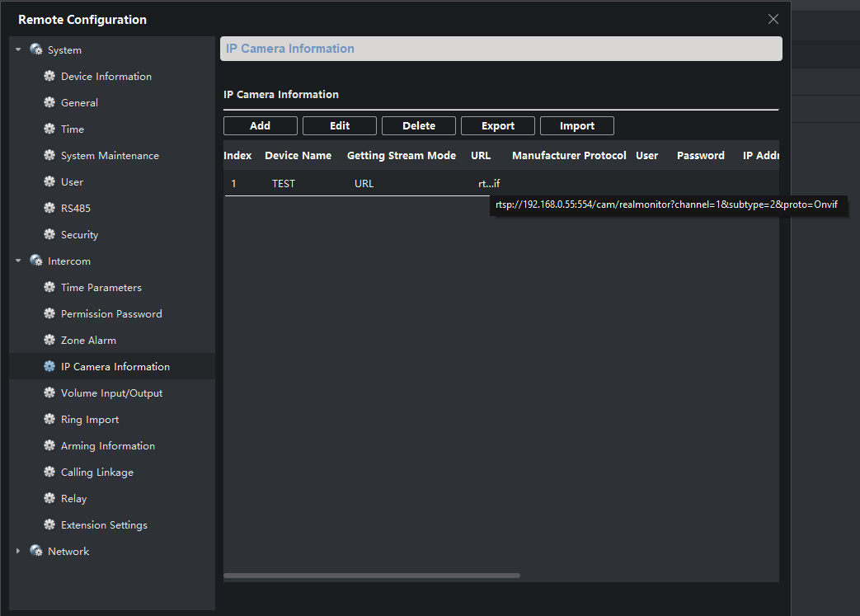Click the Network category icon
The height and width of the screenshot is (616, 860).
(x=36, y=552)
